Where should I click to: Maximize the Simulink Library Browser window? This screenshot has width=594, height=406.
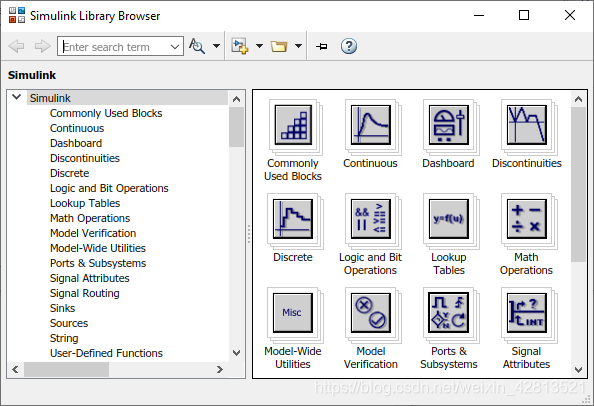(524, 15)
